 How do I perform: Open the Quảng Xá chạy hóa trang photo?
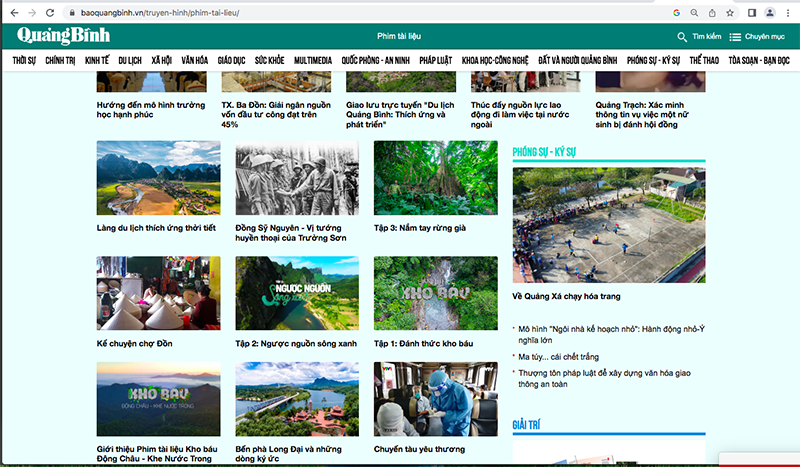click(609, 225)
